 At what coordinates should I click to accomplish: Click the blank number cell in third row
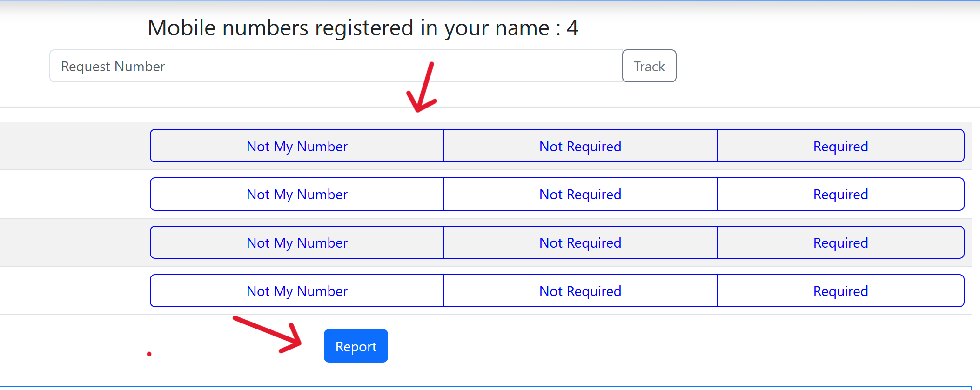click(x=74, y=242)
